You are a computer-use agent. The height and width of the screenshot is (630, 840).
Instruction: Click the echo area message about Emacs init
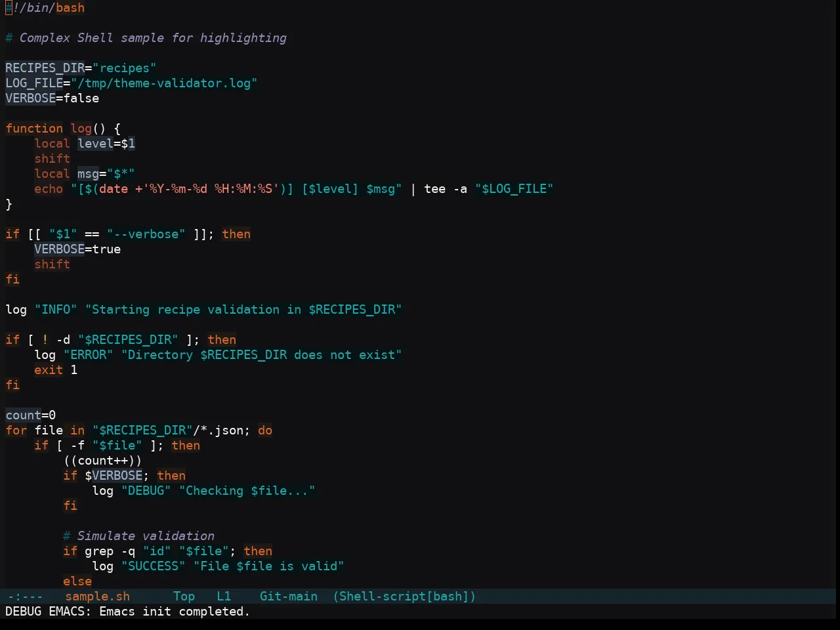128,612
